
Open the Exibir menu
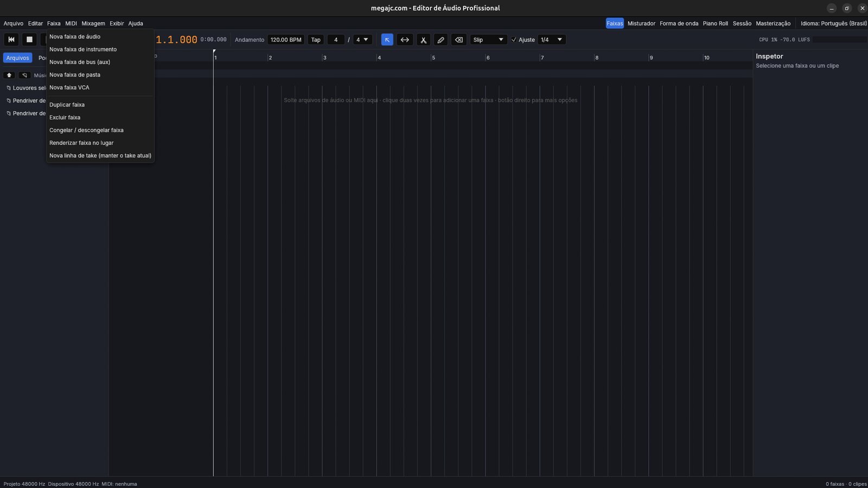[117, 23]
